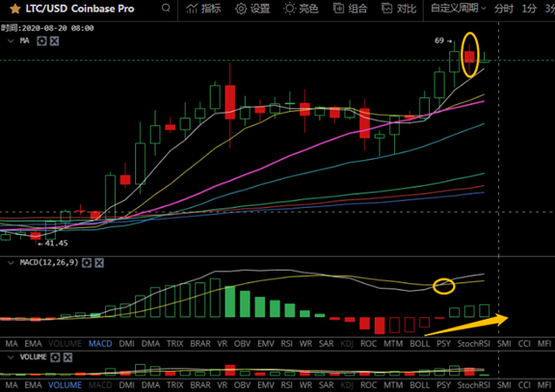Select MACD in the bottom indicator tab row
The height and width of the screenshot is (392, 555).
(x=100, y=385)
